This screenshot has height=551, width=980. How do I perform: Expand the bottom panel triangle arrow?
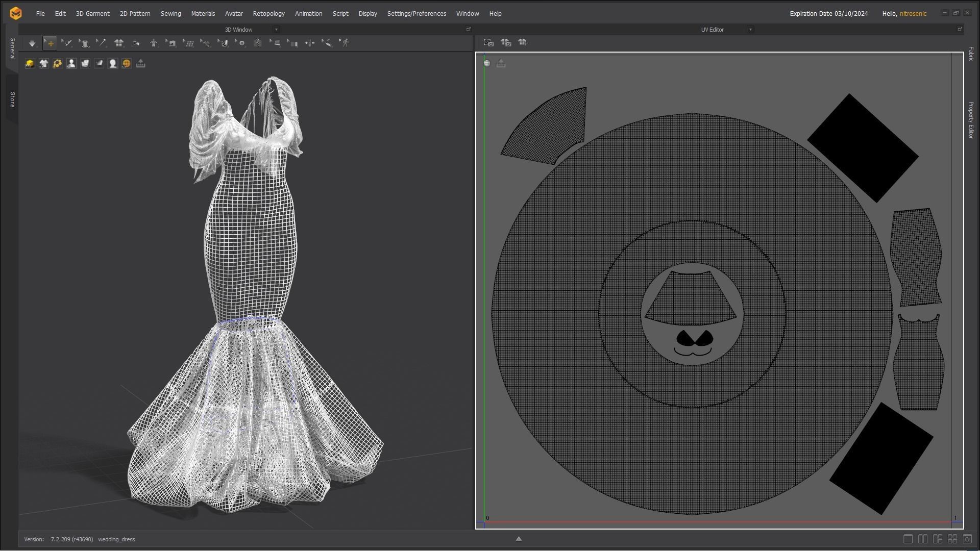[x=519, y=539]
